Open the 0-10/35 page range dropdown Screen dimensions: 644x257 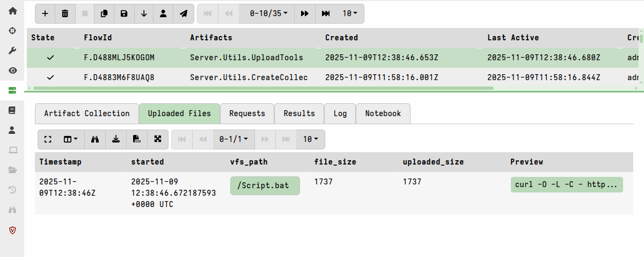pyautogui.click(x=268, y=13)
